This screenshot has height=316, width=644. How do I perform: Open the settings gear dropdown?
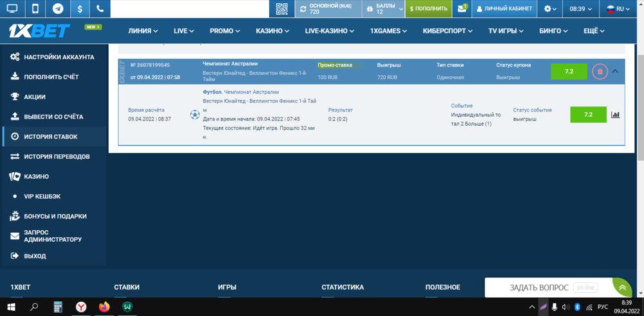point(550,8)
